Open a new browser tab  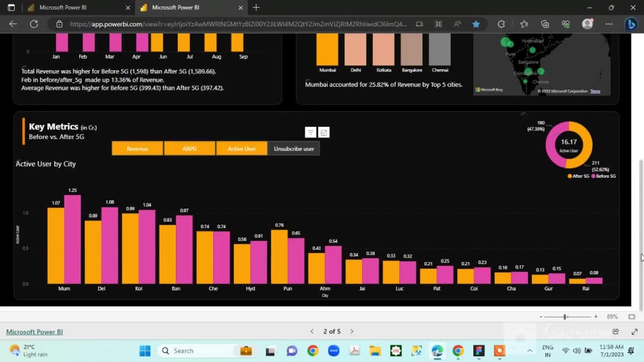pos(256,7)
